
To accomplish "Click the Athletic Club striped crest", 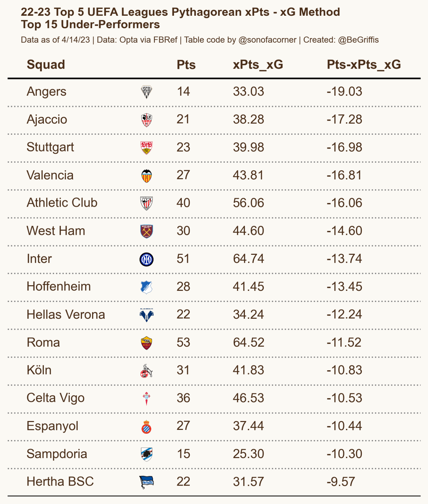I will pos(146,203).
